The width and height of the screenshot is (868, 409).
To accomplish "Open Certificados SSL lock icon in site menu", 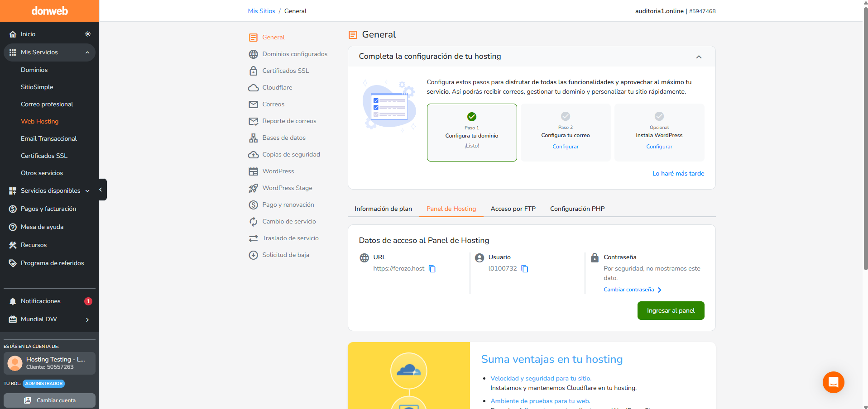I will pos(253,71).
